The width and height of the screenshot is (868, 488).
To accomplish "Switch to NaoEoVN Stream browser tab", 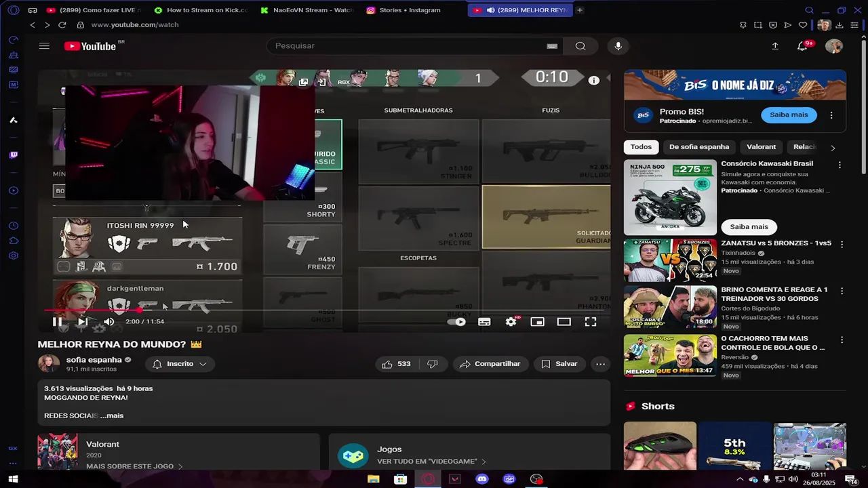I will [x=307, y=10].
